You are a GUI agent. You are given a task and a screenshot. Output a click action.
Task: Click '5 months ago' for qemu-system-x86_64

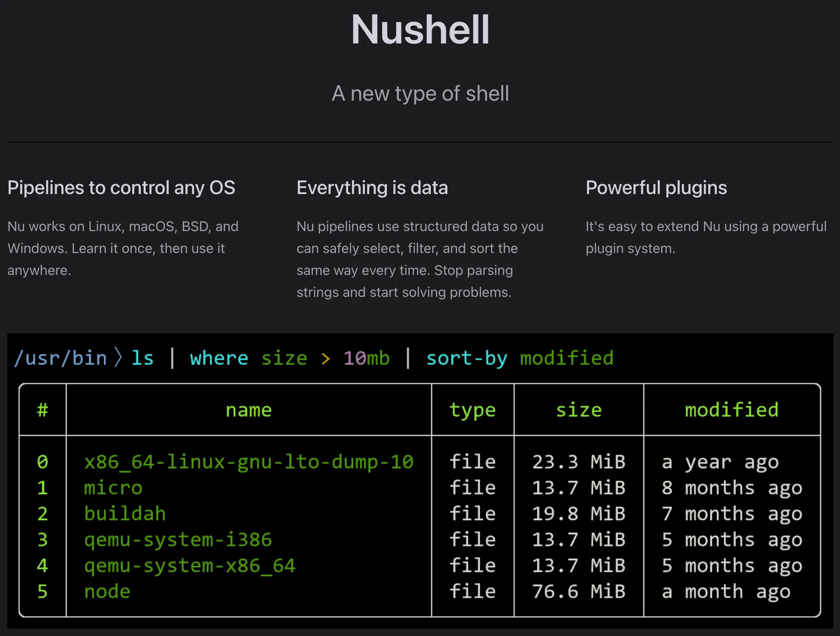[732, 566]
